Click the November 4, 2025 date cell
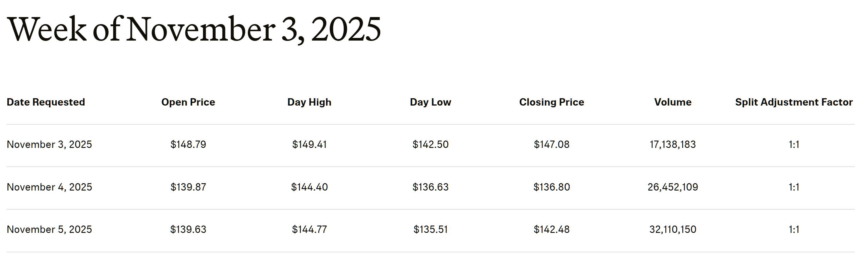Image resolution: width=868 pixels, height=267 pixels. coord(49,187)
